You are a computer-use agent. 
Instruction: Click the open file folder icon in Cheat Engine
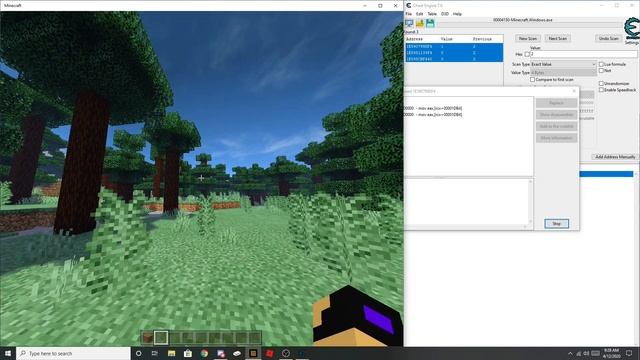420,24
